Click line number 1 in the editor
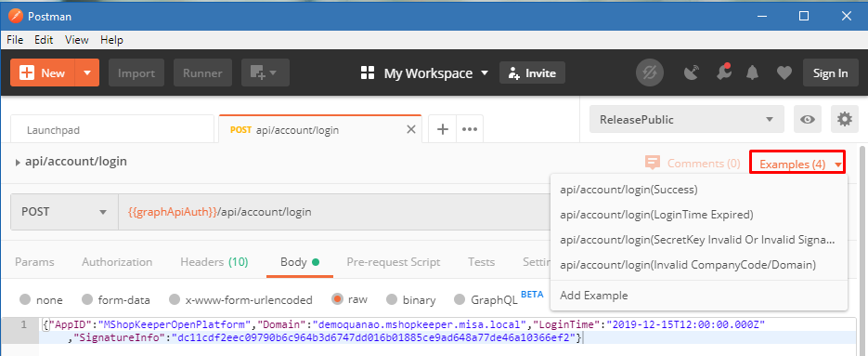This screenshot has width=868, height=356. pyautogui.click(x=23, y=325)
